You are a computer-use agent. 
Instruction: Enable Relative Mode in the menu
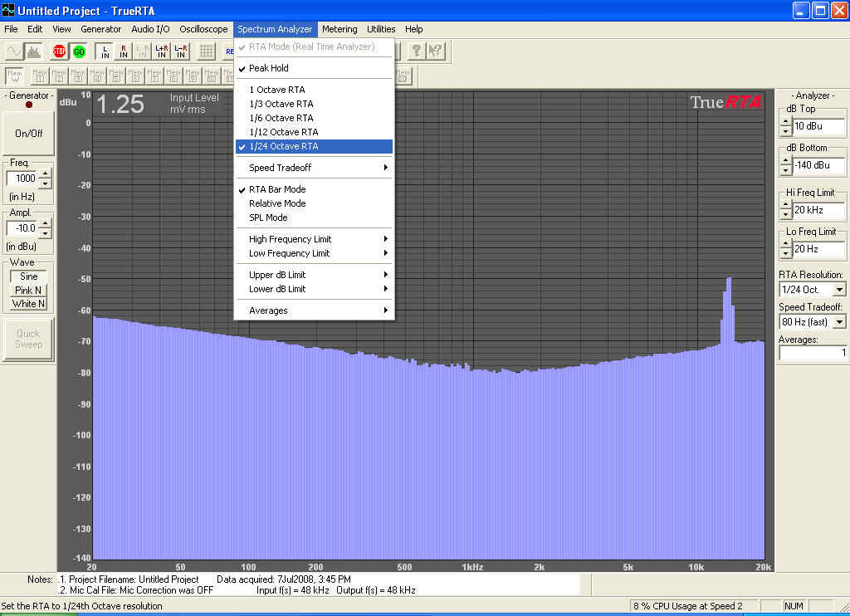pyautogui.click(x=314, y=203)
